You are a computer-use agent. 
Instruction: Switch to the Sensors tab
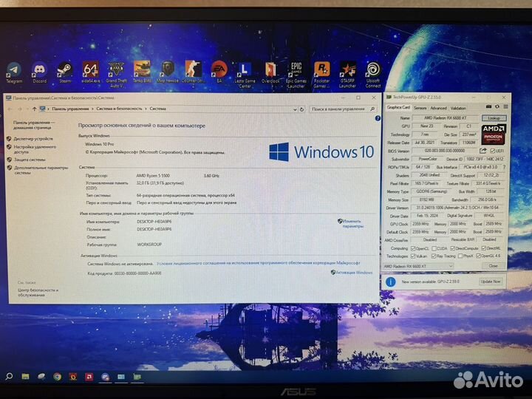tap(420, 108)
